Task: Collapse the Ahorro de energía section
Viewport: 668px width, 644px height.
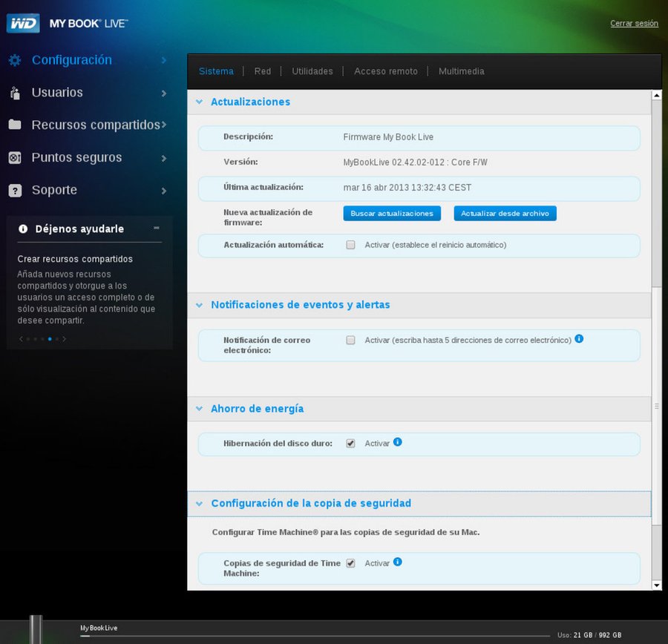Action: tap(199, 409)
